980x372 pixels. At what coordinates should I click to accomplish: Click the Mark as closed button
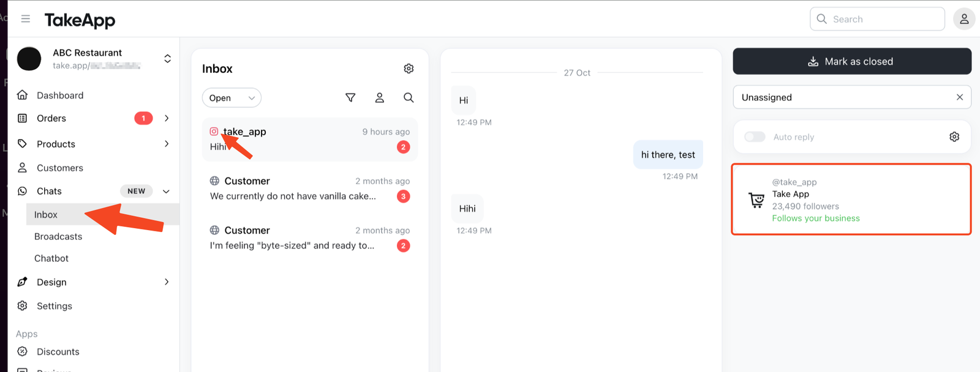point(852,61)
